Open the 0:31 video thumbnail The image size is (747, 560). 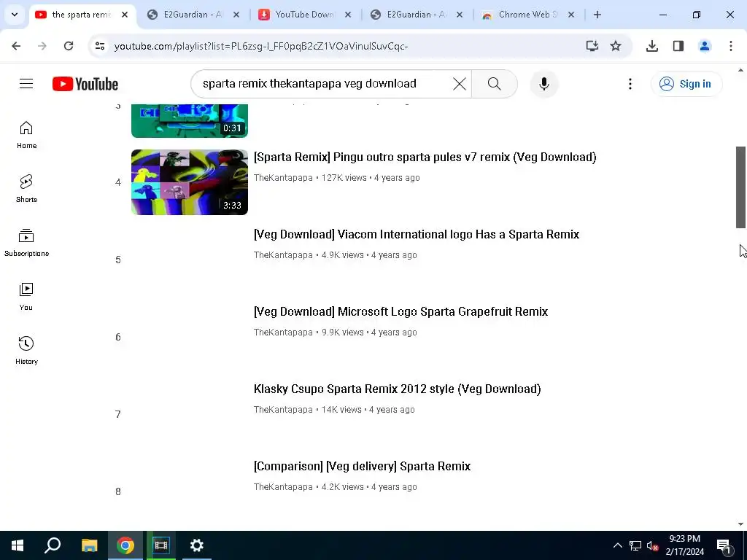click(x=190, y=121)
